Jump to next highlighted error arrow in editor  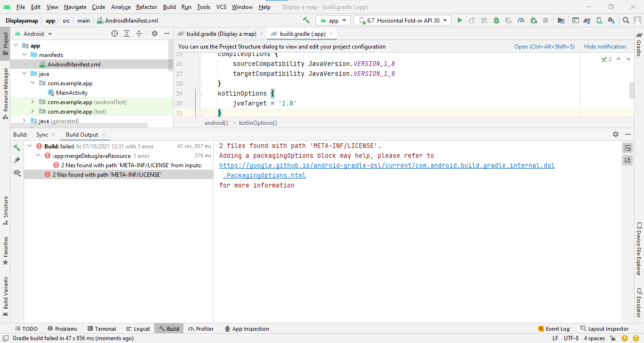(628, 59)
